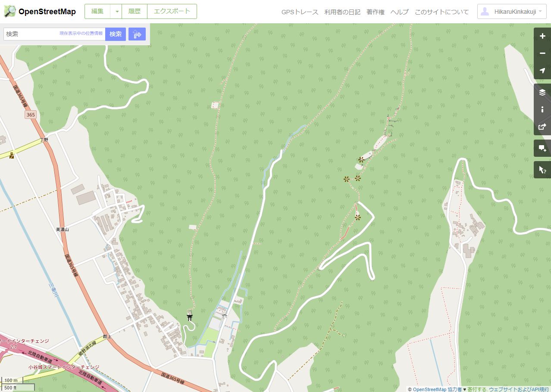Zoom out with the minus icon
This screenshot has width=551, height=392.
(542, 53)
